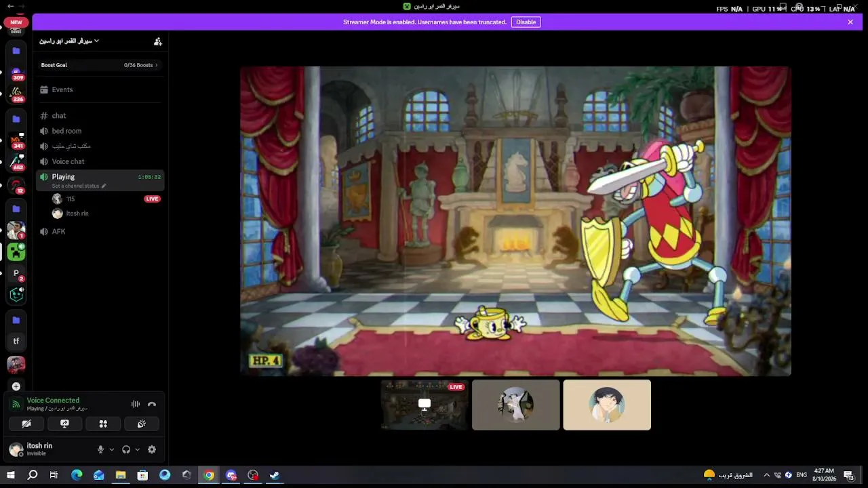Open the P server icon

coord(16,273)
